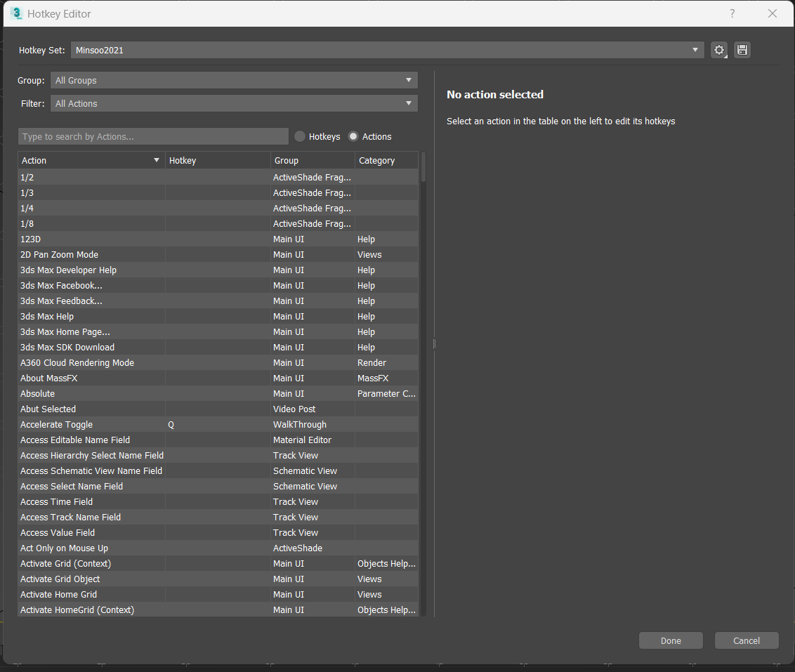Click the Cancel button
Viewport: 795px width, 672px height.
(x=747, y=640)
